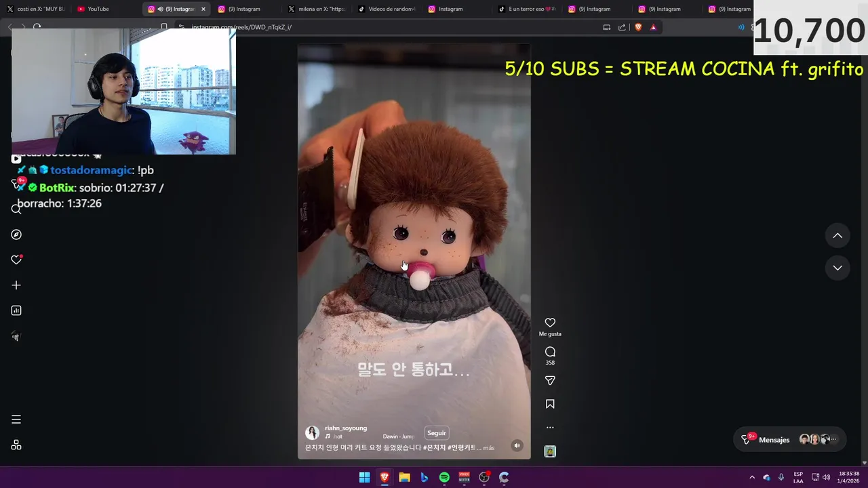The image size is (868, 488).
Task: Close the active Instagram tab
Action: pos(203,9)
